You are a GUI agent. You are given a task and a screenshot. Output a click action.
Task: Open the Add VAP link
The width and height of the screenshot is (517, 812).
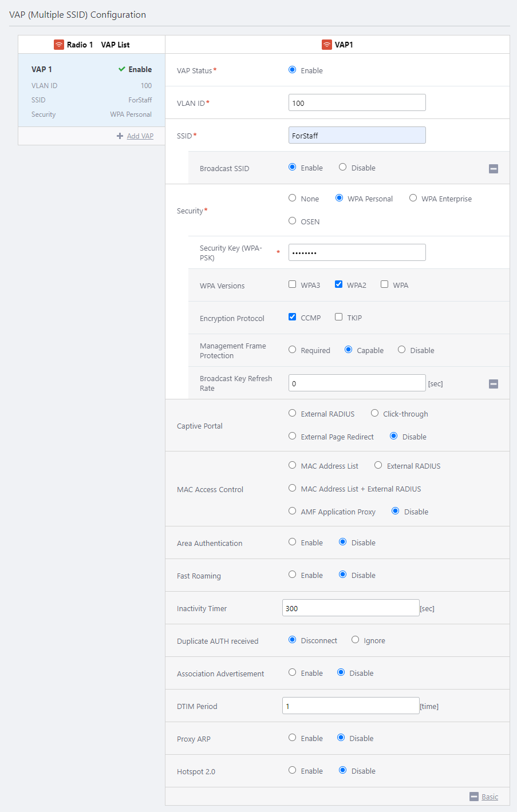[140, 136]
